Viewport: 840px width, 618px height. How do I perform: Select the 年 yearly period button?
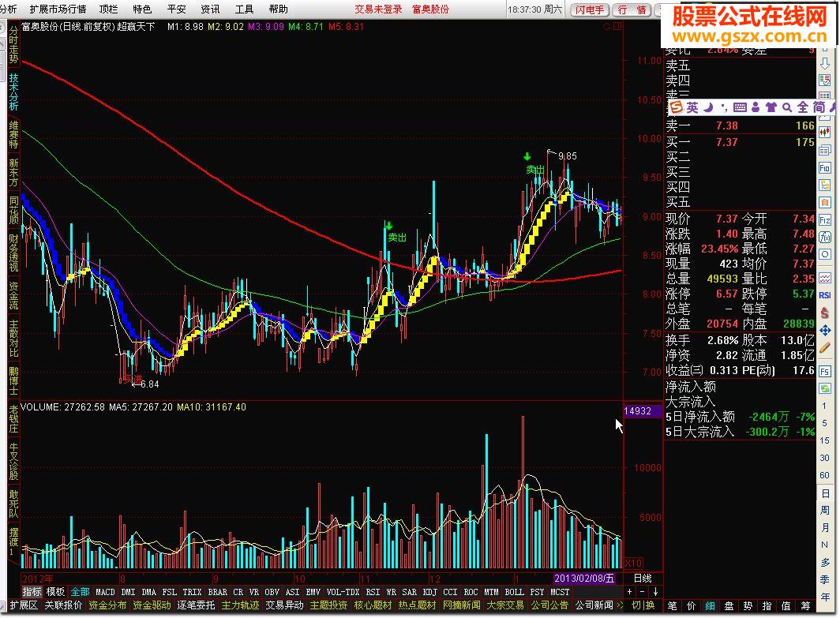click(x=825, y=596)
